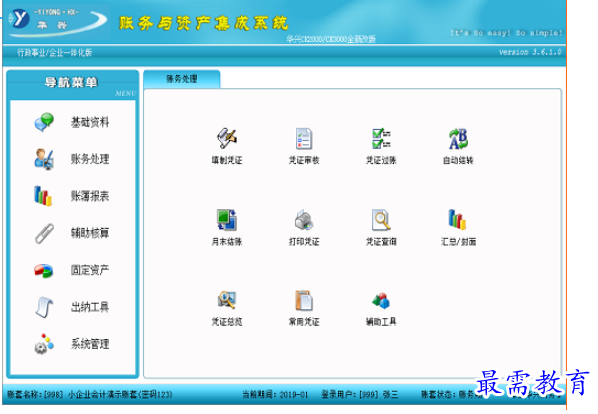Click the 凭证总览 overview icon
598x414 pixels.
(227, 300)
